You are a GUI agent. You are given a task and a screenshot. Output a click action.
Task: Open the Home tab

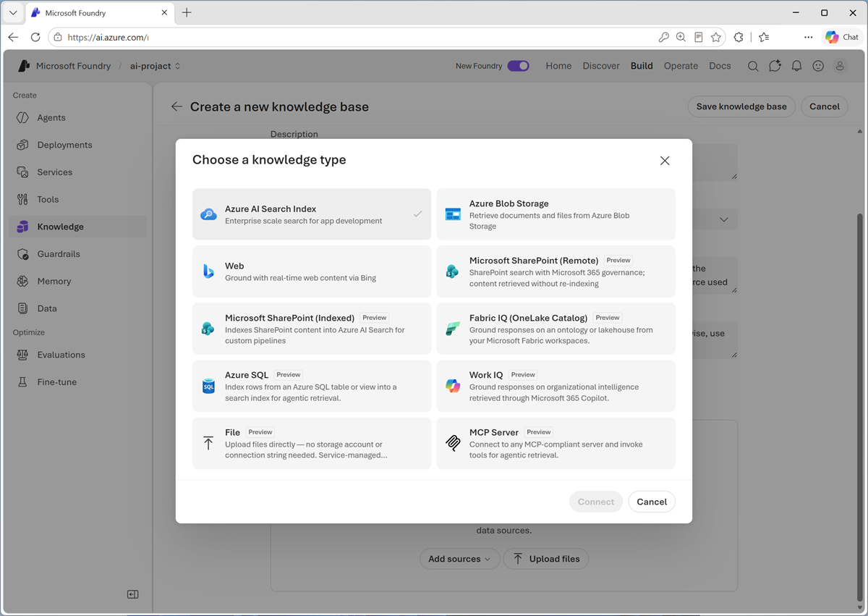point(558,66)
